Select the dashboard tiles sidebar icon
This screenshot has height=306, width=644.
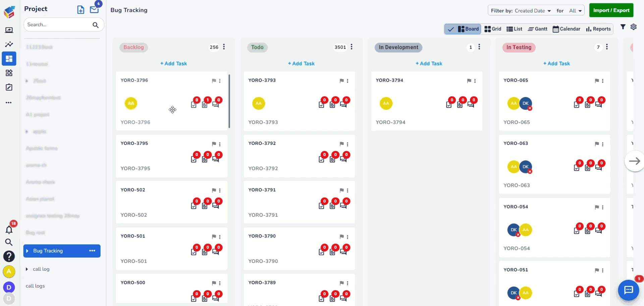point(9,59)
